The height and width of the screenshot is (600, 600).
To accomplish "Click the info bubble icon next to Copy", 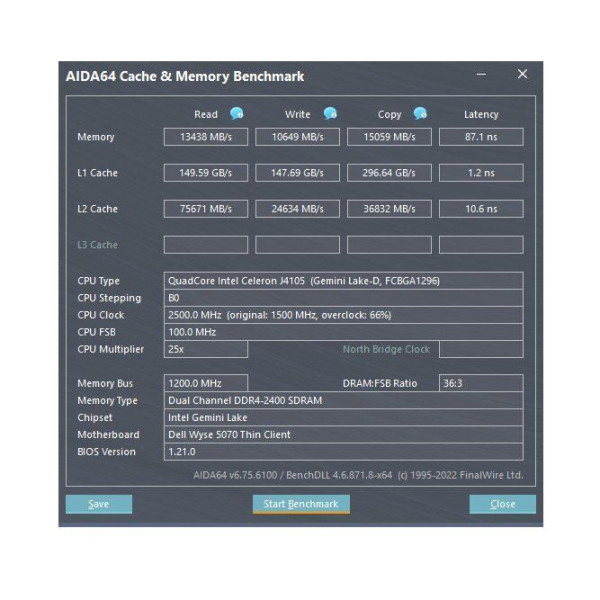I will pos(420,114).
